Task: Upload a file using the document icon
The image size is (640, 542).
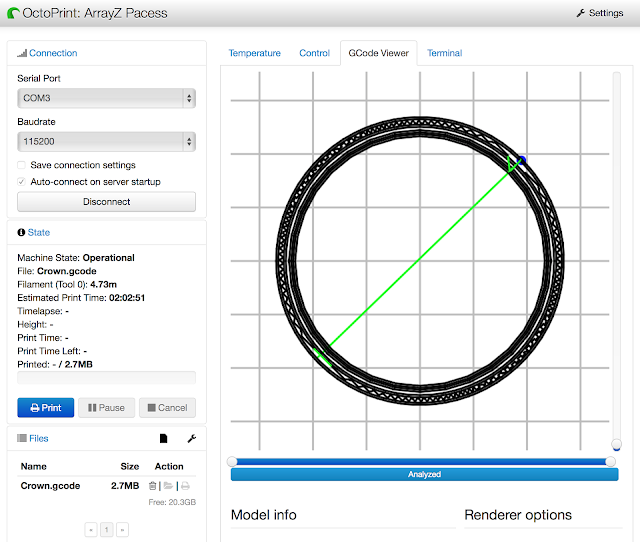Action: point(163,438)
